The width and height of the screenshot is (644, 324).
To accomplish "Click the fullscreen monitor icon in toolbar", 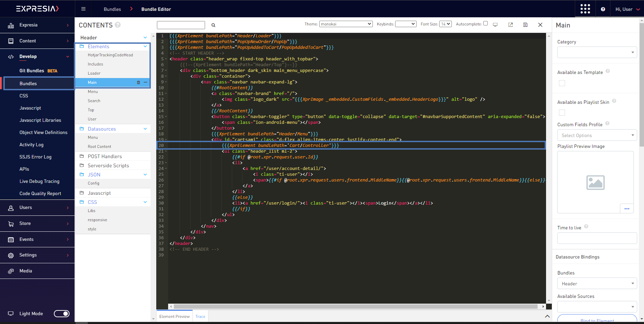I will (x=495, y=25).
